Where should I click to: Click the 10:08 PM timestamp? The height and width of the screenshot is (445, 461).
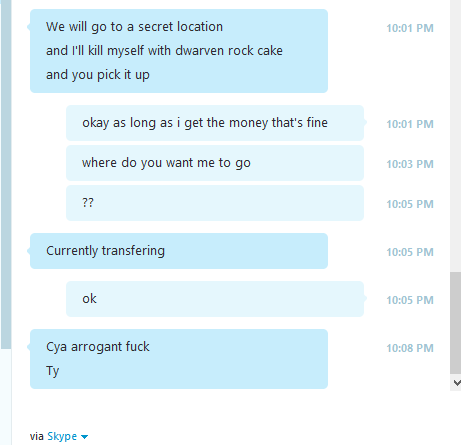(x=410, y=348)
